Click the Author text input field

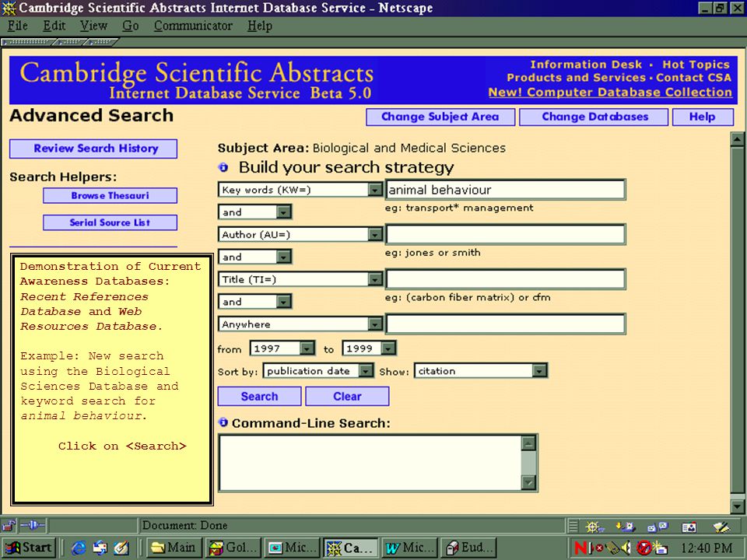click(x=506, y=234)
